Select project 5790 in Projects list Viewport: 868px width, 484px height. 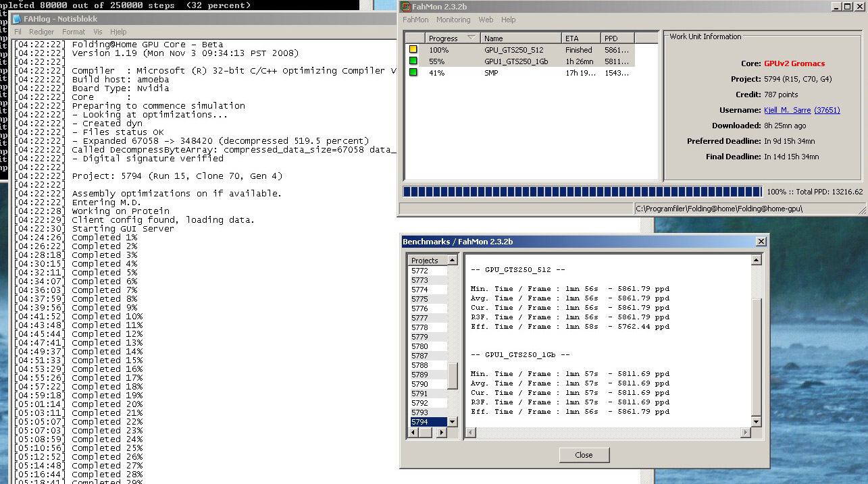(x=427, y=384)
